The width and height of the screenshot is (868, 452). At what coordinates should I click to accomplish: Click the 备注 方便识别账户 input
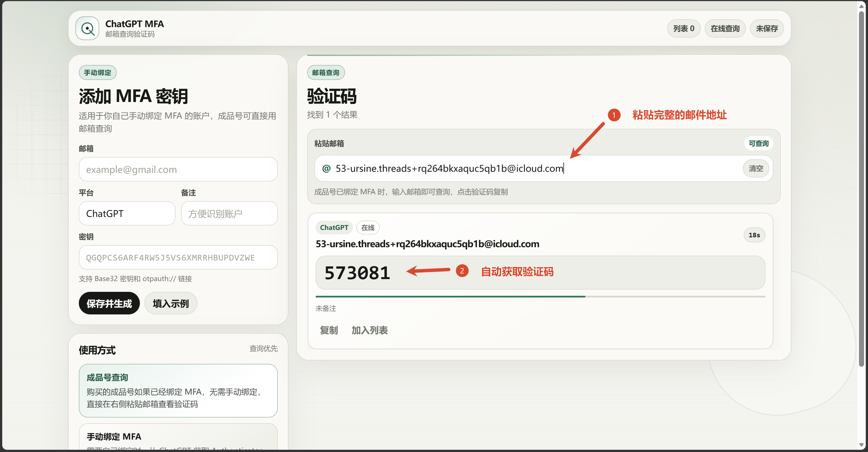click(229, 214)
